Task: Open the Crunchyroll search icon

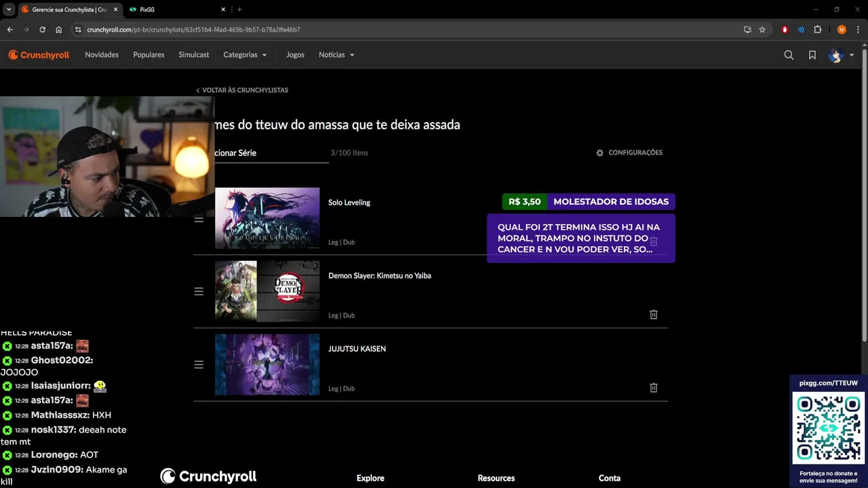Action: (x=789, y=55)
